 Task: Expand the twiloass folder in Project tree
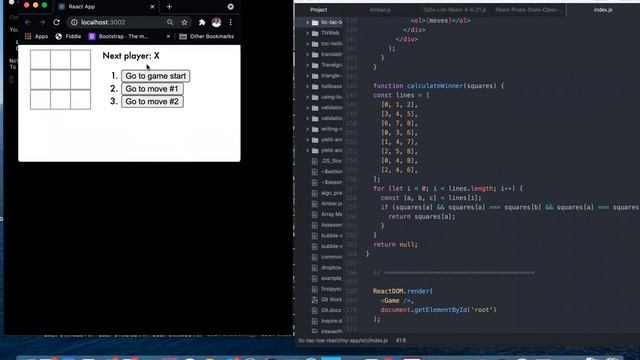(x=307, y=87)
